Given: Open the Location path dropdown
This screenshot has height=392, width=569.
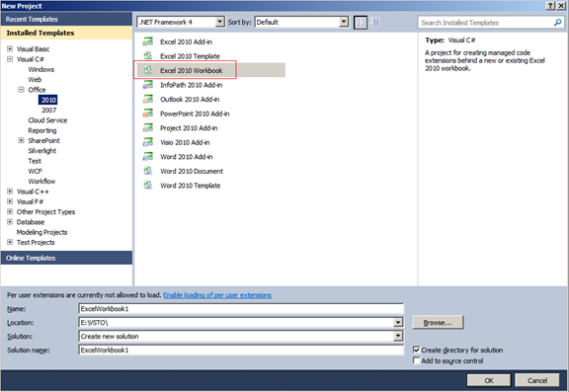Looking at the screenshot, I should [x=398, y=322].
